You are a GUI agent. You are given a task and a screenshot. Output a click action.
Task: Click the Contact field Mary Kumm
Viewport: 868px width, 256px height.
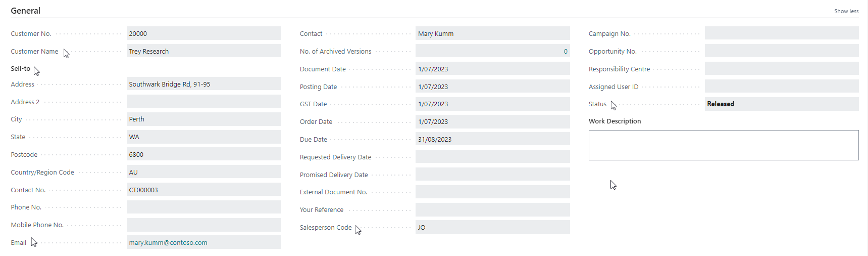(x=493, y=33)
